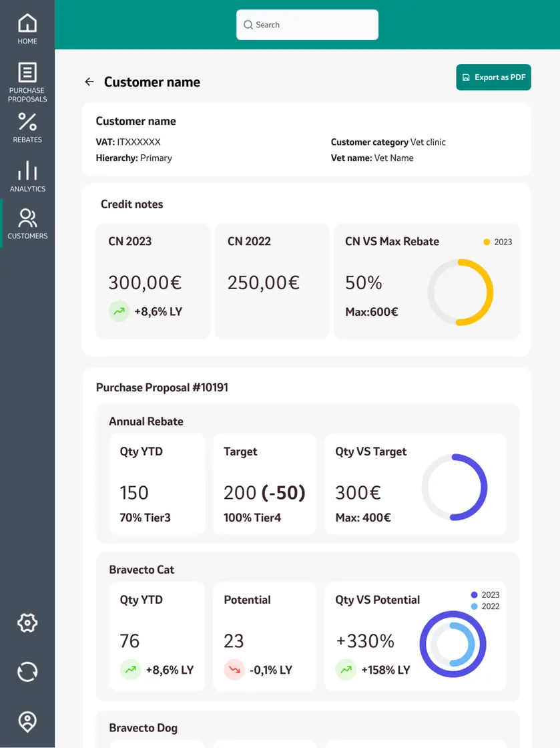The width and height of the screenshot is (560, 748).
Task: Click the Export as PDF button
Action: coord(493,77)
